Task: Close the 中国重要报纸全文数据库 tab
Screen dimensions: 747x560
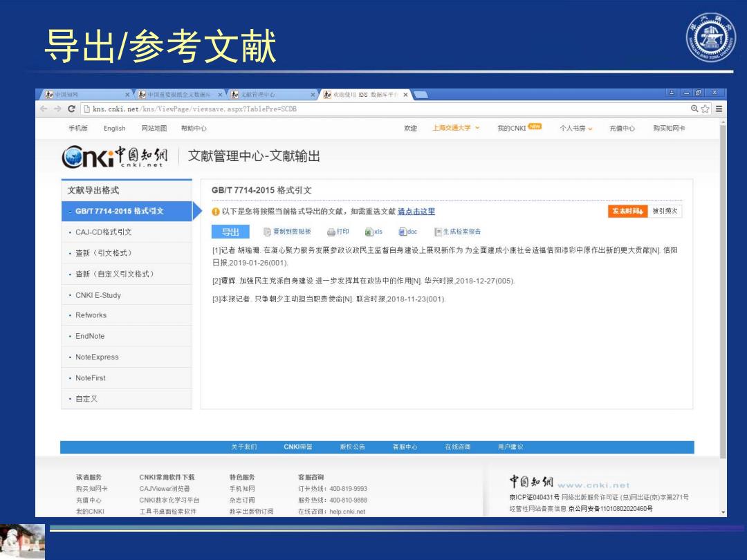Action: (x=220, y=95)
